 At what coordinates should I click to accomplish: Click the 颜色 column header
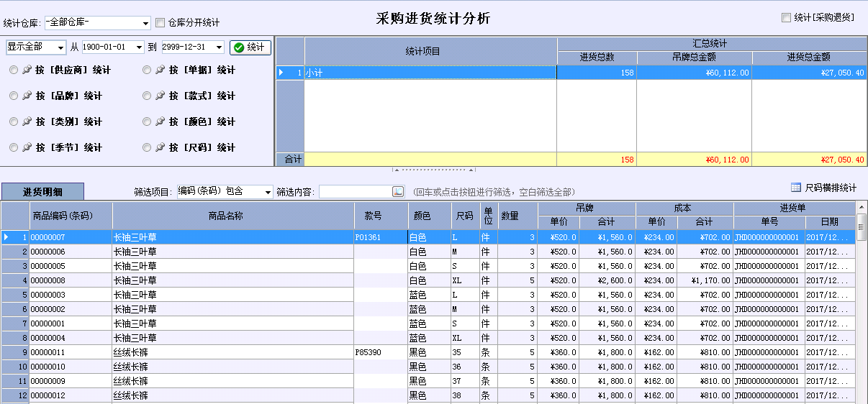[429, 216]
